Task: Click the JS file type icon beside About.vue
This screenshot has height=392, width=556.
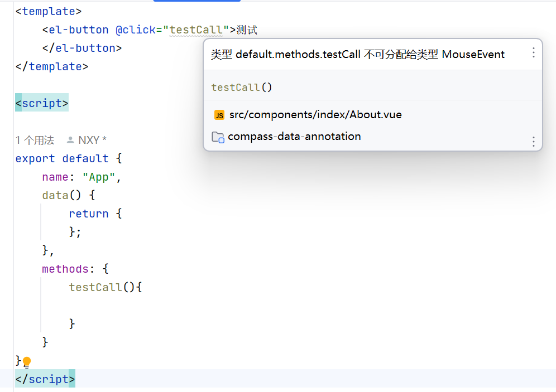Action: tap(219, 115)
